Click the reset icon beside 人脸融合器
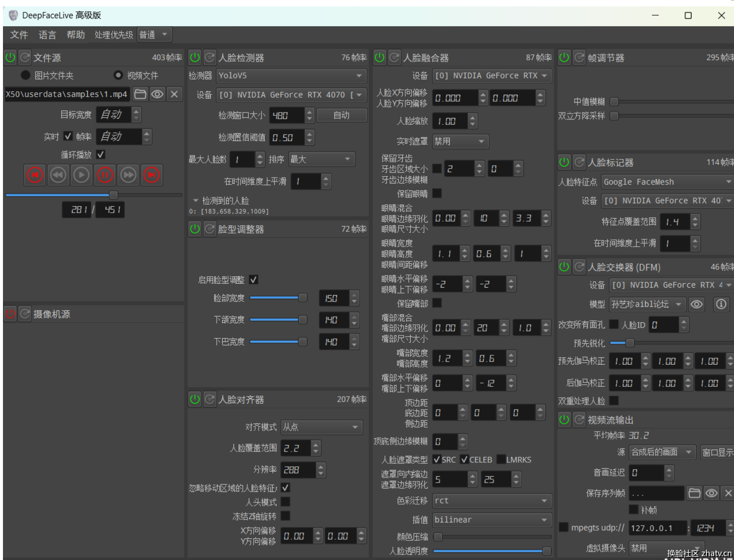The height and width of the screenshot is (560, 734). (394, 58)
